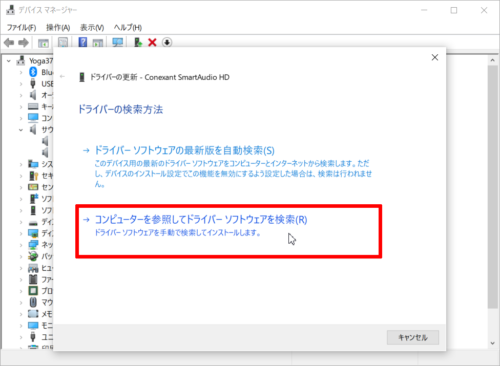
Task: Select the mouse (マウ) category icon
Action: (x=33, y=302)
